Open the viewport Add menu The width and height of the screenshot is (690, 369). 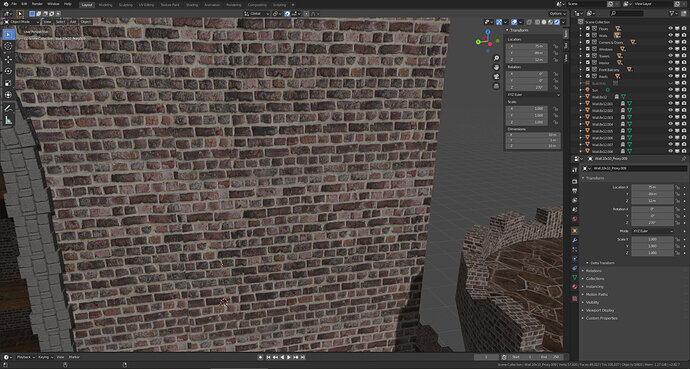click(x=73, y=22)
